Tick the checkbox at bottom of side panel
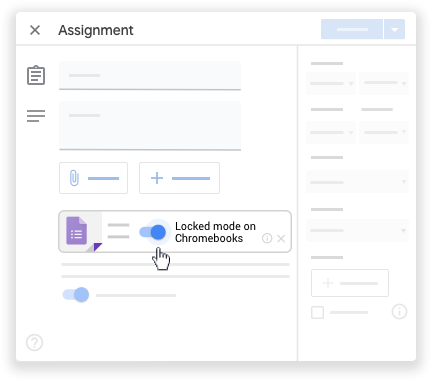432x381 pixels. click(317, 312)
